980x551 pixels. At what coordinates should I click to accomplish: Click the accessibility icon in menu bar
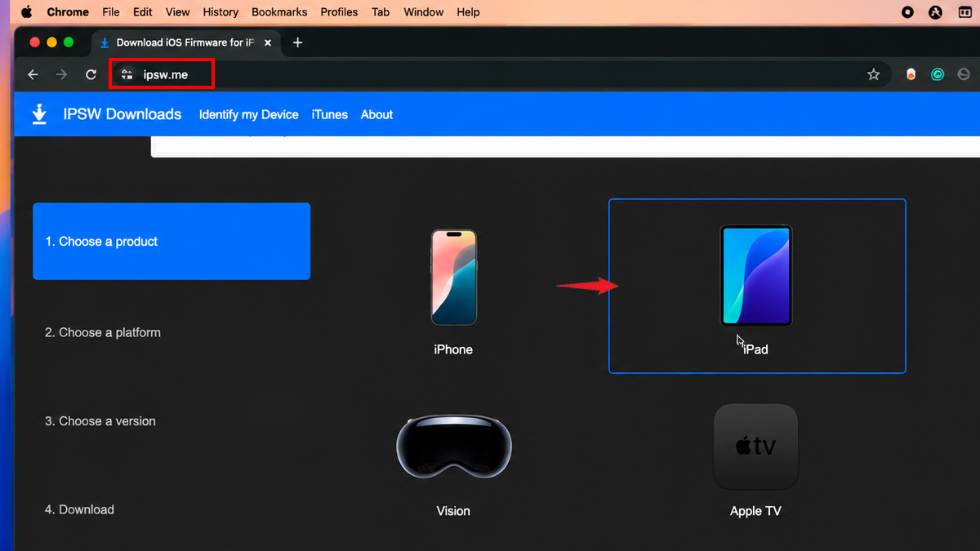click(936, 12)
